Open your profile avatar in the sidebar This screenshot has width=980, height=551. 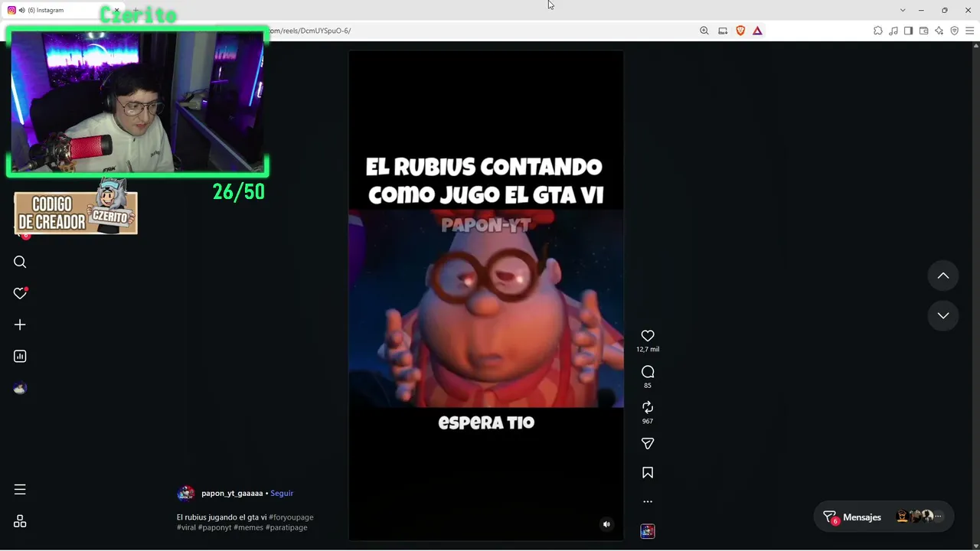tap(20, 389)
